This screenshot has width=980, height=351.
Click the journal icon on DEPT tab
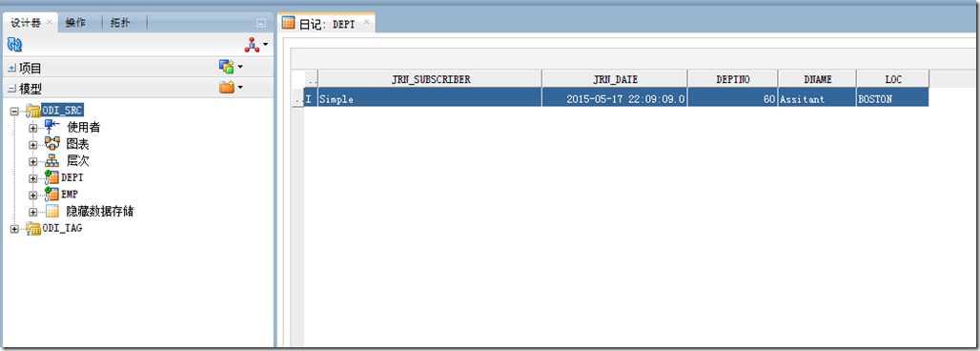coord(288,24)
